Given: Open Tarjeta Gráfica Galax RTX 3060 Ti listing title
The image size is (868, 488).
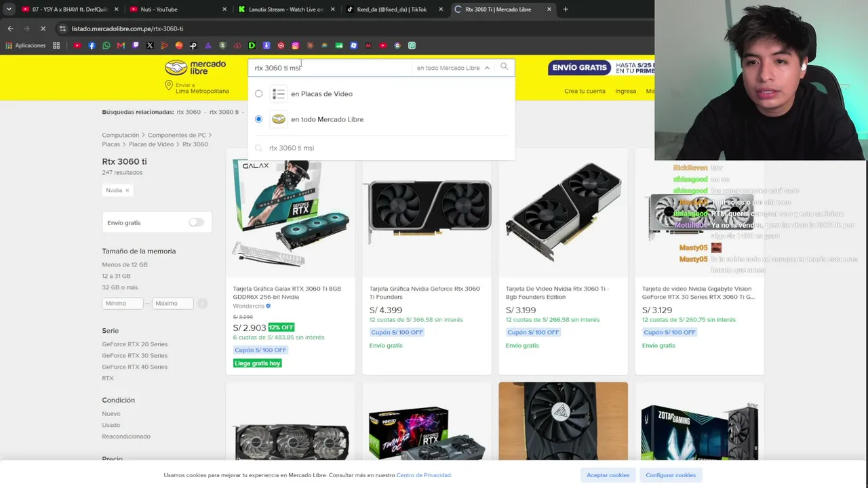Looking at the screenshot, I should pyautogui.click(x=287, y=293).
